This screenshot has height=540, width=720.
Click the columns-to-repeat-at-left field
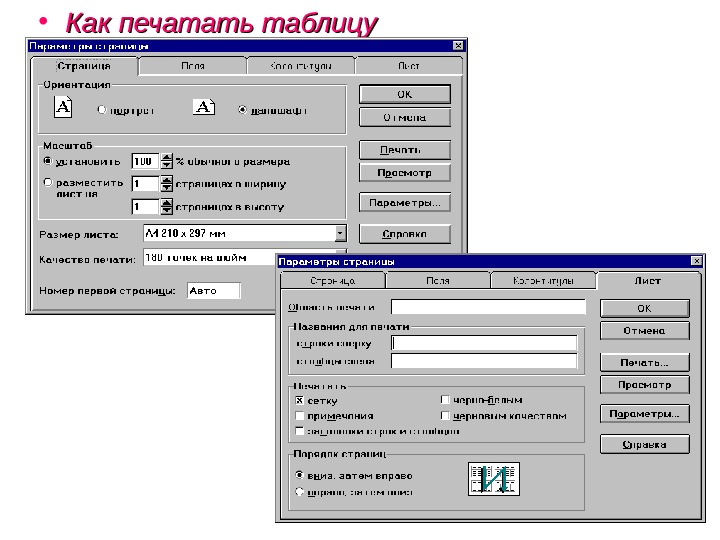pyautogui.click(x=484, y=361)
